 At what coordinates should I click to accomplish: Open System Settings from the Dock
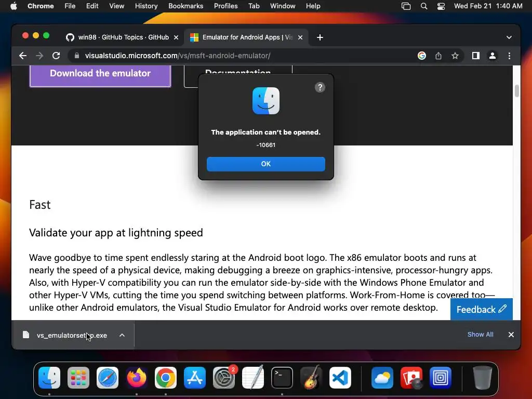(x=224, y=378)
